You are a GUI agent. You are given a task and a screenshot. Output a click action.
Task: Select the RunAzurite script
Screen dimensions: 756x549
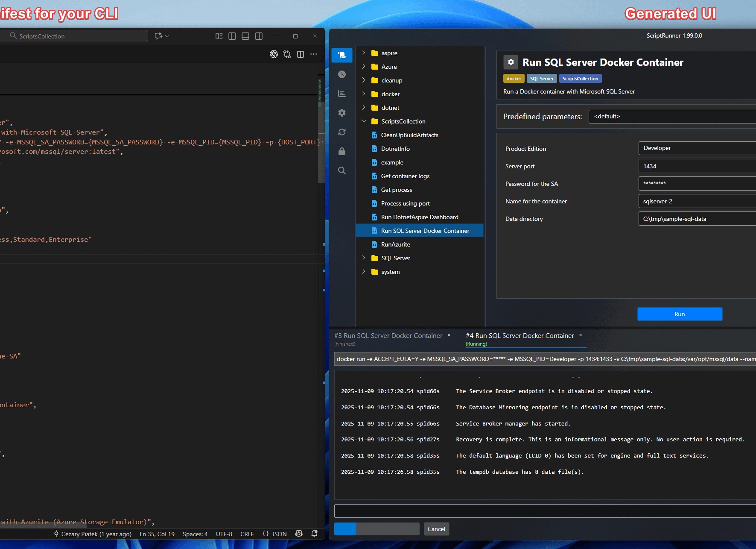tap(395, 244)
